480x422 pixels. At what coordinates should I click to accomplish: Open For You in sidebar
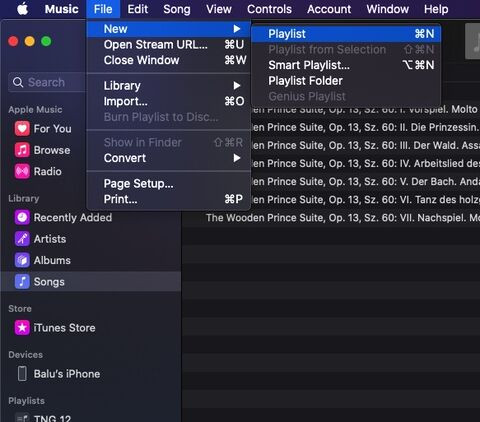pyautogui.click(x=52, y=129)
